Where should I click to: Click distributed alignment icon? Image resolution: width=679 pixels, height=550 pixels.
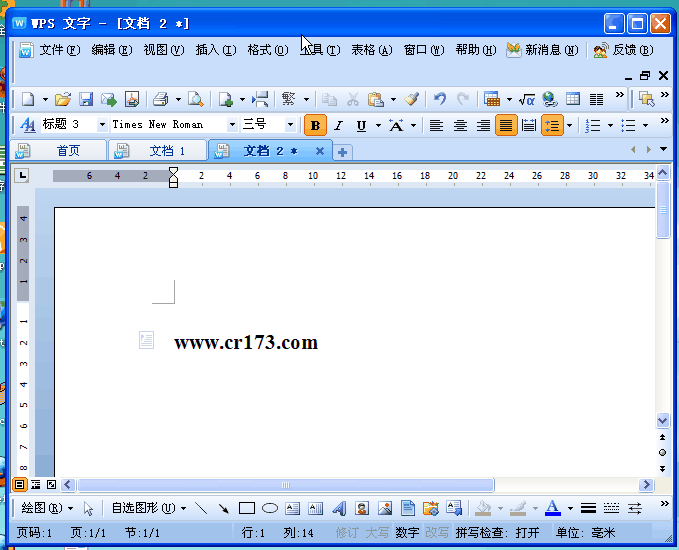tap(529, 126)
